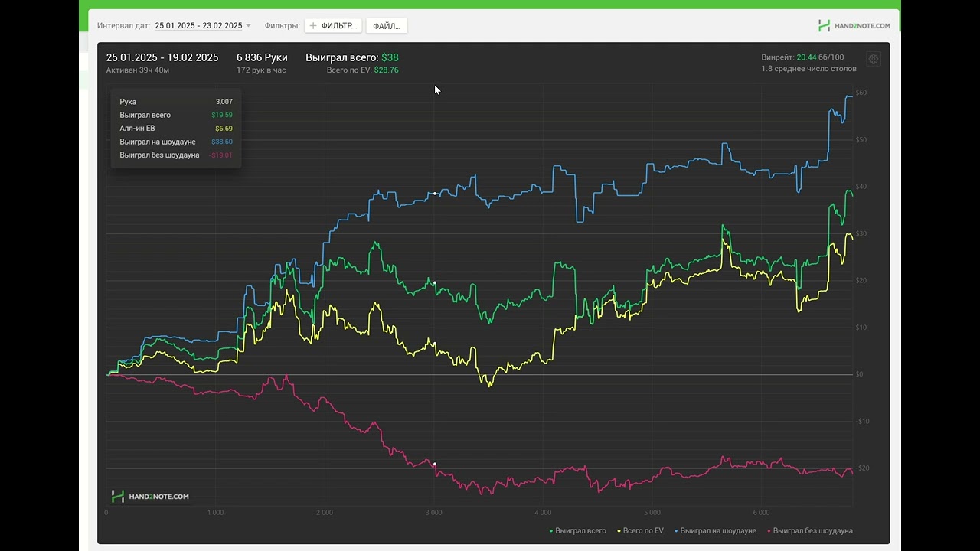
Task: Click the tooltip Выиграл всего $19.59 row
Action: (176, 115)
